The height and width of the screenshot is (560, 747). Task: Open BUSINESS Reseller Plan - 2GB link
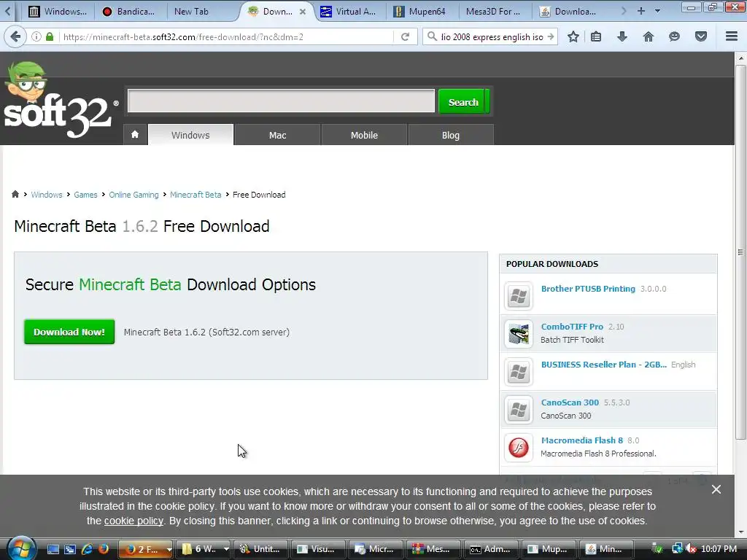tap(603, 365)
